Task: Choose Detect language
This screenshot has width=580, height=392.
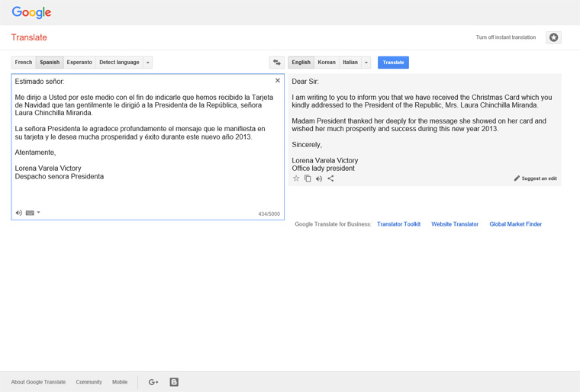Action: [119, 62]
